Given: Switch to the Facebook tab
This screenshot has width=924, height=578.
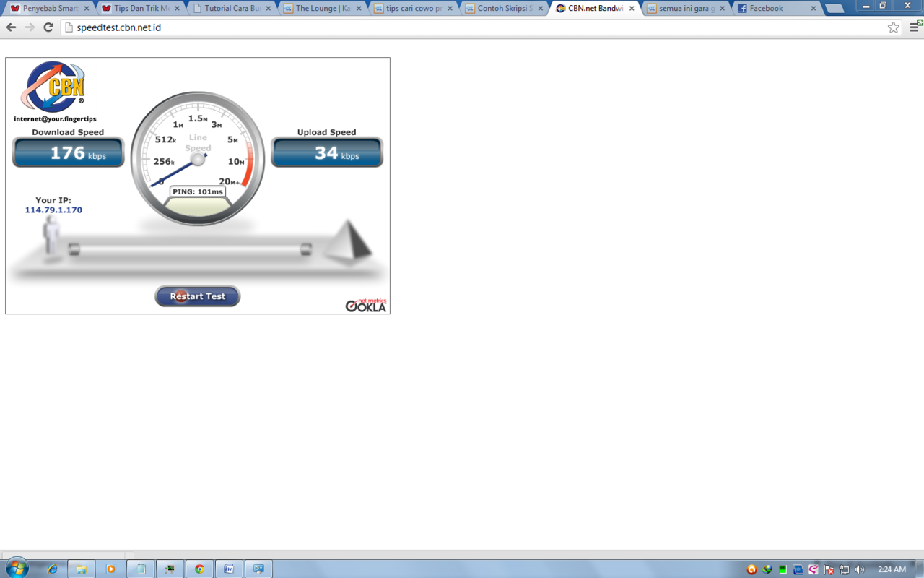Looking at the screenshot, I should pos(777,9).
